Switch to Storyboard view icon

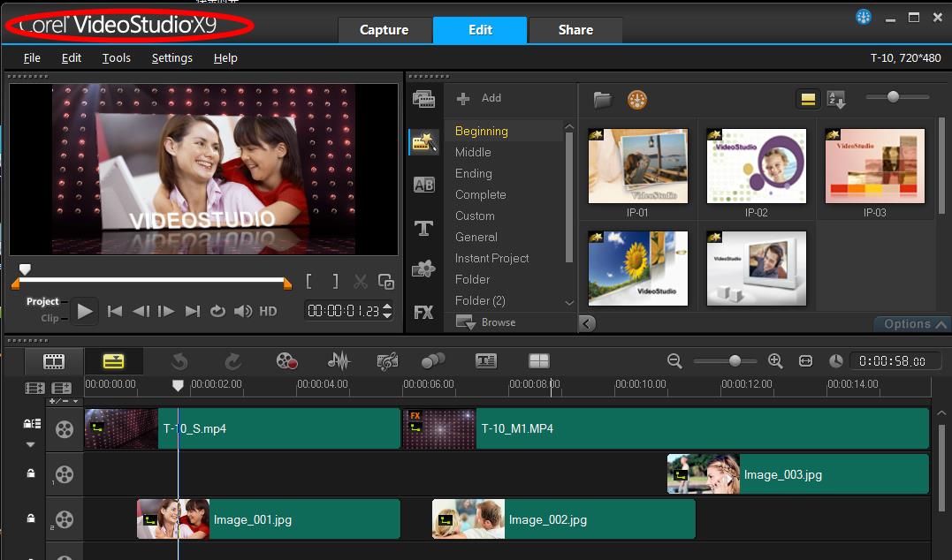[x=53, y=361]
